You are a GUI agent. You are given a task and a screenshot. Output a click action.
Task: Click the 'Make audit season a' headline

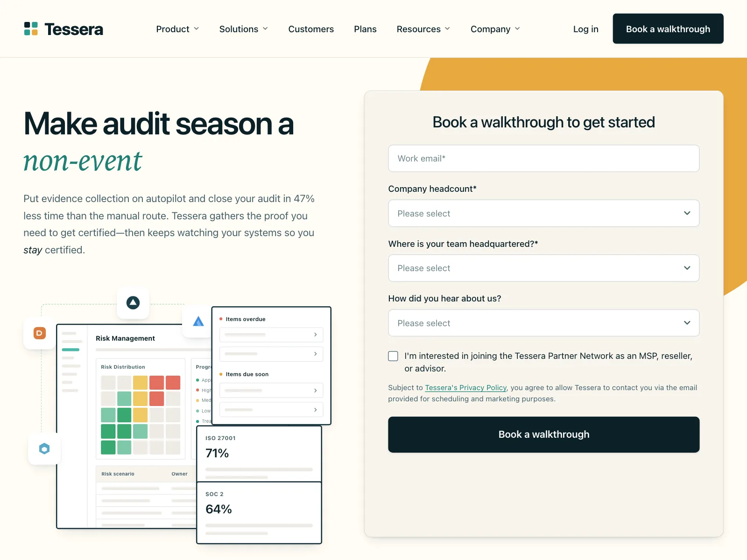[159, 124]
